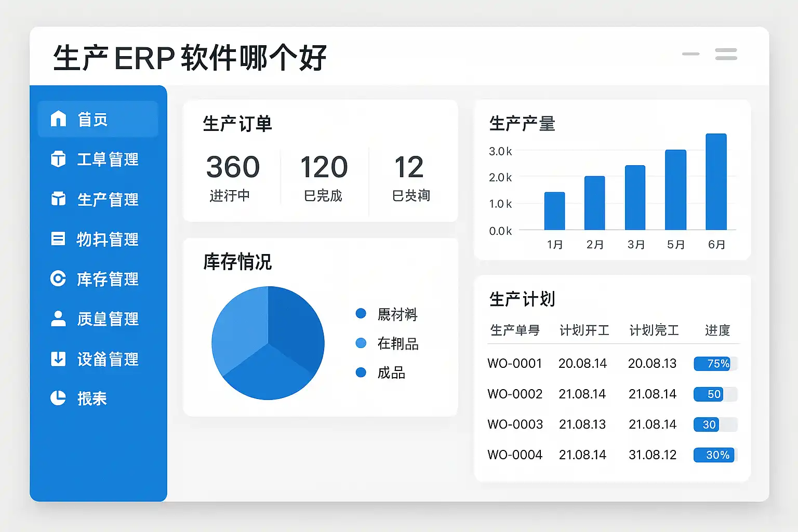Click the legend dot beside 成品
Viewport: 798px width, 532px height.
[x=361, y=372]
